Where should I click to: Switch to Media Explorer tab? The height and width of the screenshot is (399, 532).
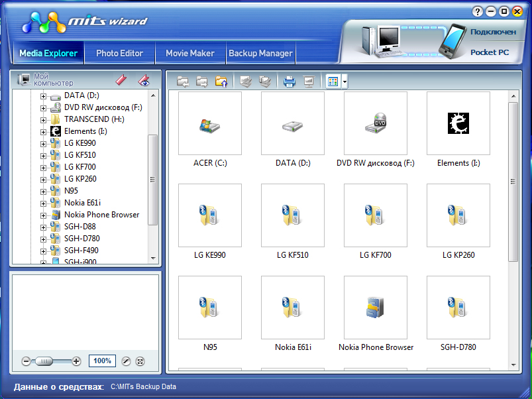[48, 53]
